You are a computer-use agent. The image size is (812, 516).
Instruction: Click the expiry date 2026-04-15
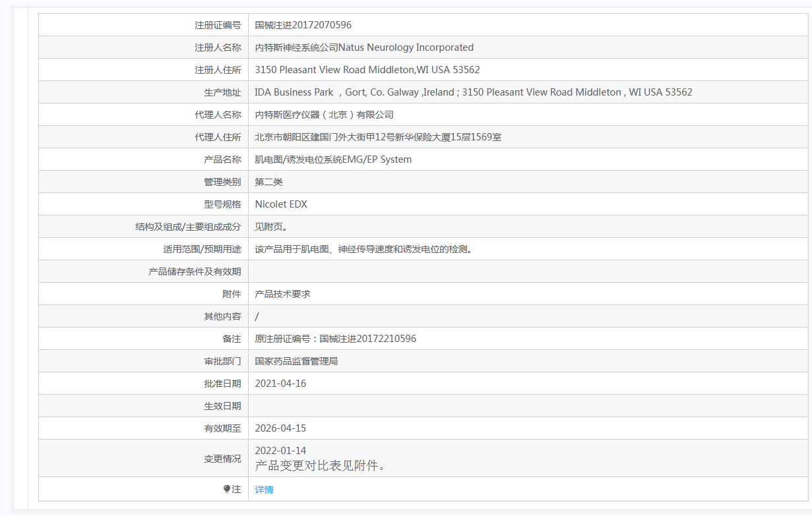(x=280, y=428)
